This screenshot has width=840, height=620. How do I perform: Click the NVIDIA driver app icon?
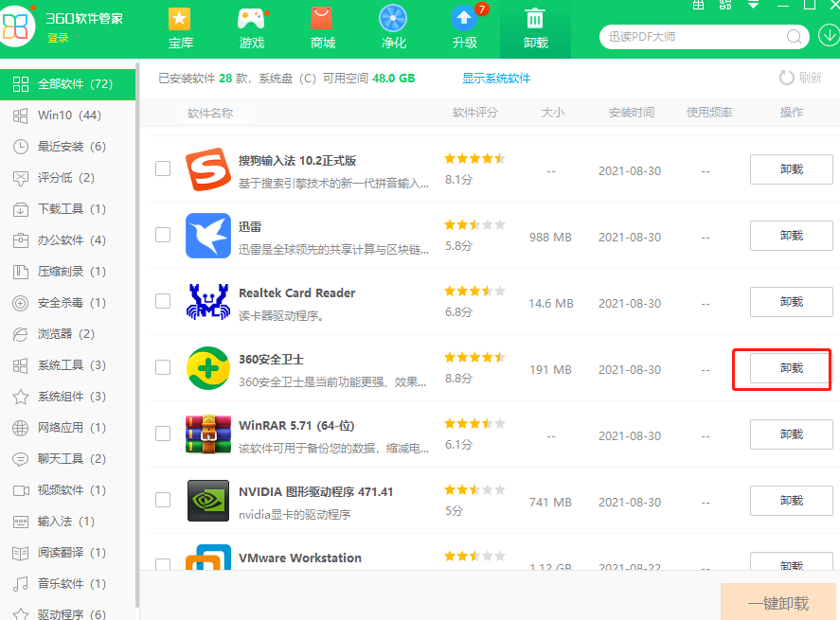(x=208, y=501)
